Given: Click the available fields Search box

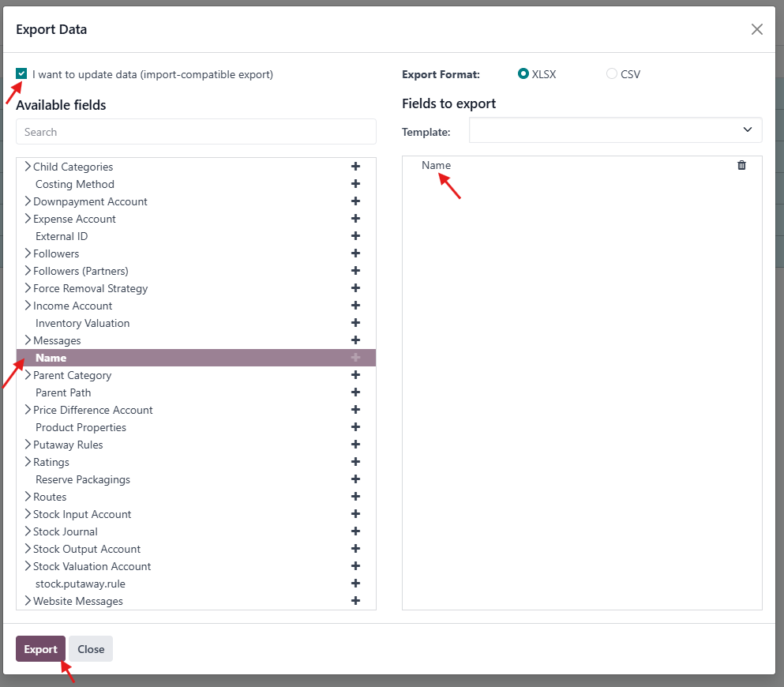Looking at the screenshot, I should click(196, 132).
